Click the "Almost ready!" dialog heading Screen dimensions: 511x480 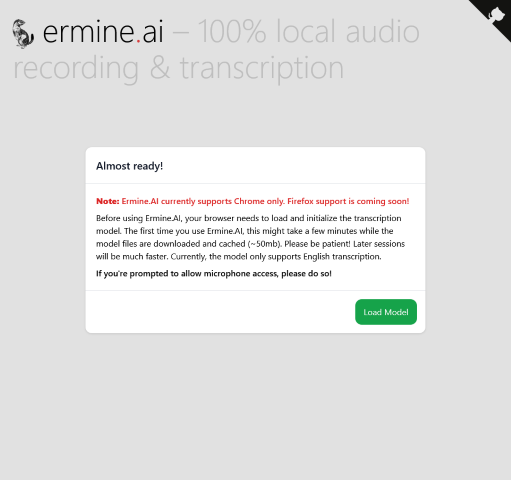point(130,166)
